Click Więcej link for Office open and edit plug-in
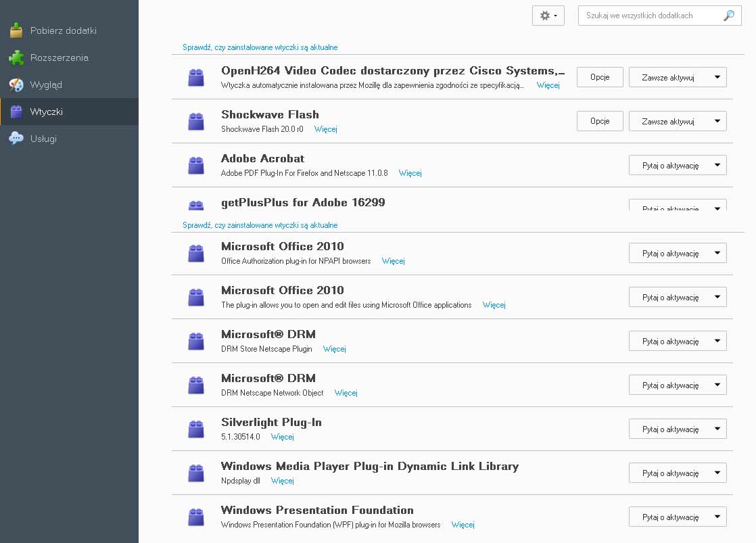This screenshot has height=543, width=756. [x=494, y=305]
